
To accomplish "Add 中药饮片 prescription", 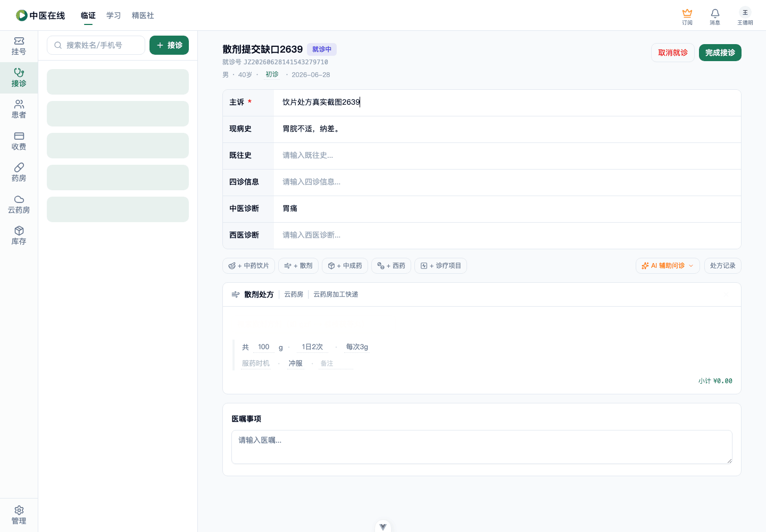I will coord(248,266).
